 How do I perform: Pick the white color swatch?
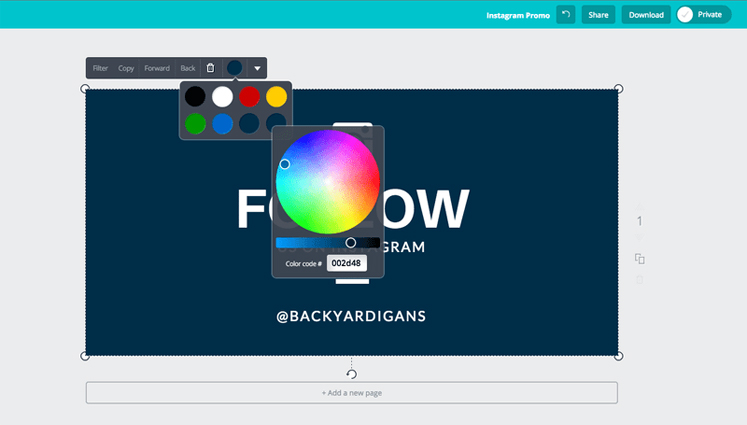[222, 97]
